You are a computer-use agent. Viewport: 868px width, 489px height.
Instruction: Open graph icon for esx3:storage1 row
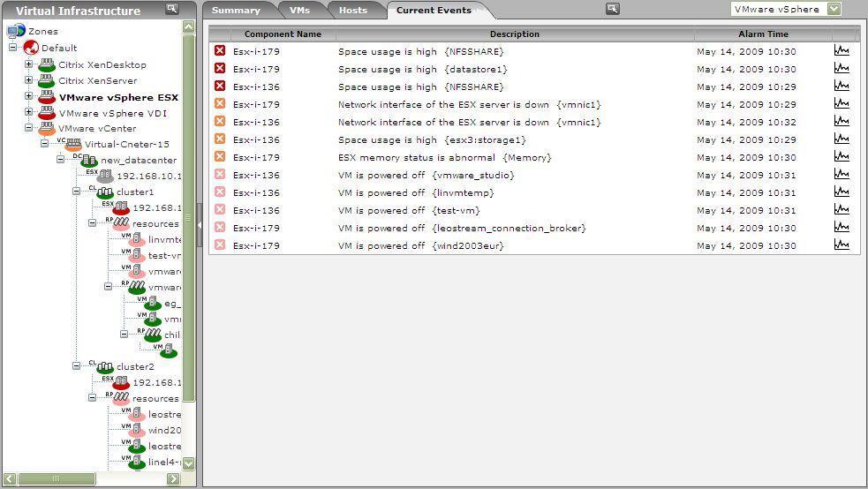(842, 139)
